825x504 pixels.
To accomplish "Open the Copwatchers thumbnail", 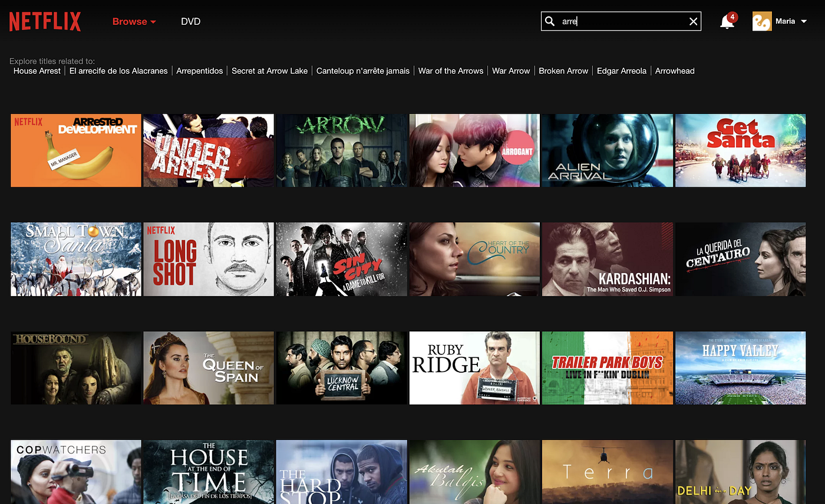I will coord(76,472).
